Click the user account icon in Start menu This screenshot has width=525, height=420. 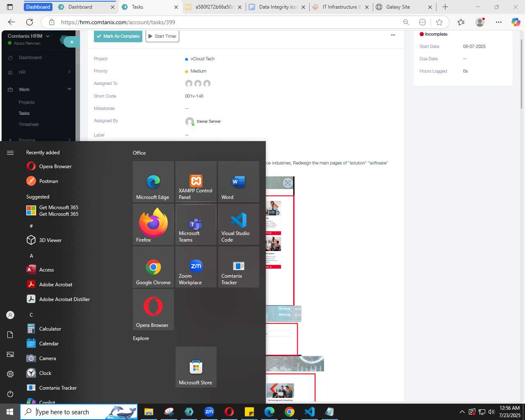[10, 315]
